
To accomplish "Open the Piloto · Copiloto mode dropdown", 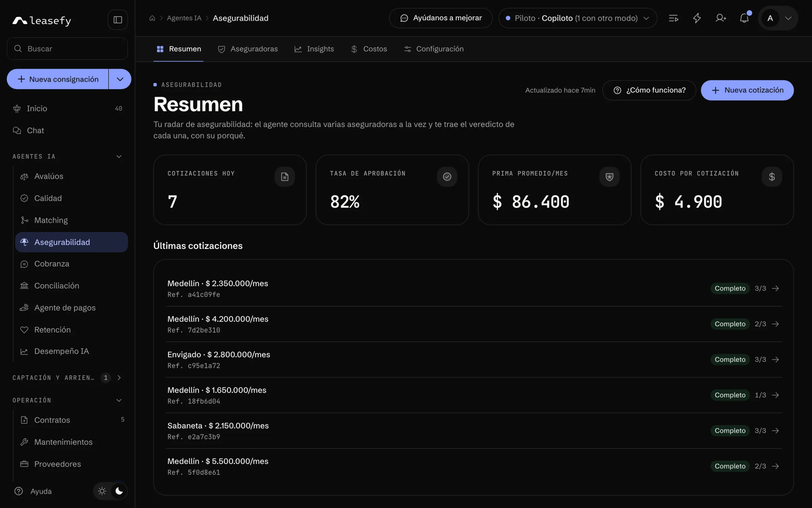I will click(578, 18).
